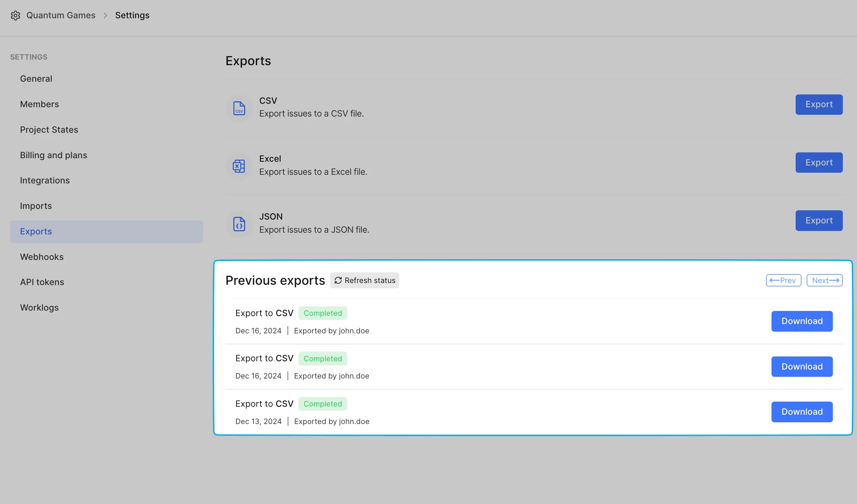Export issues to a CSV file

pos(311,113)
